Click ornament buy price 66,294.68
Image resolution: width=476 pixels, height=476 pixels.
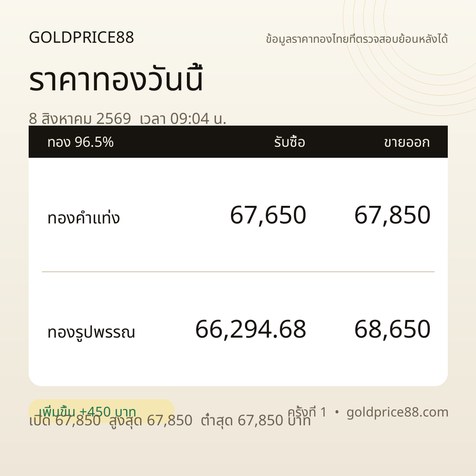(x=251, y=329)
